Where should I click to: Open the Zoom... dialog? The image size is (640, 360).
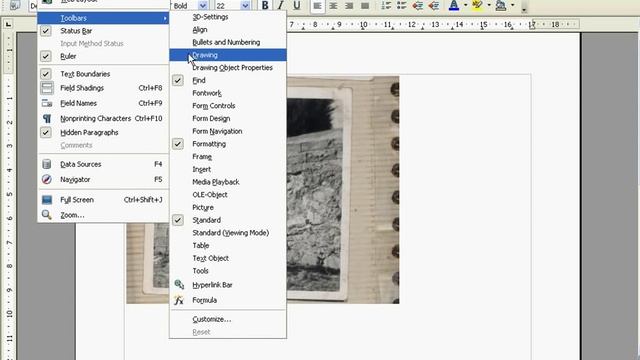tap(103, 215)
